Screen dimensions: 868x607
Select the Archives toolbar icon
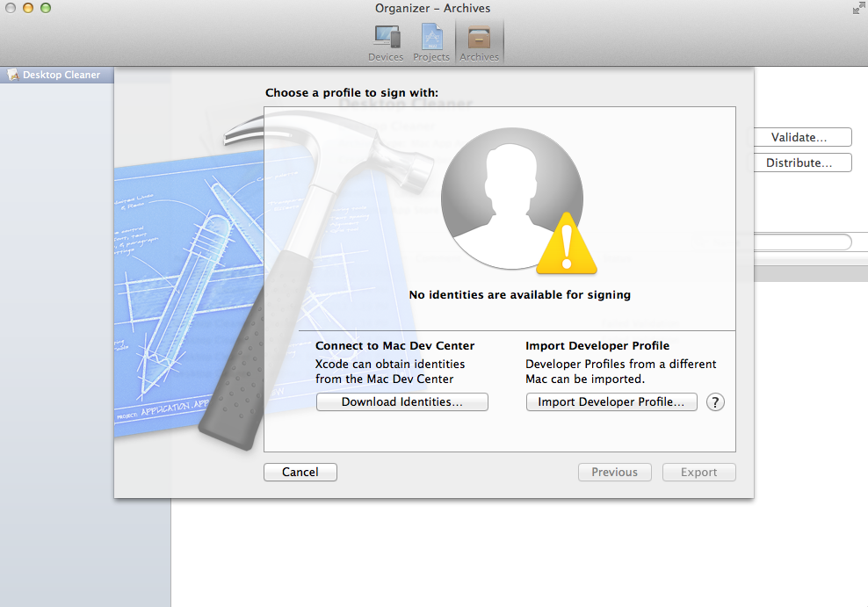[479, 43]
